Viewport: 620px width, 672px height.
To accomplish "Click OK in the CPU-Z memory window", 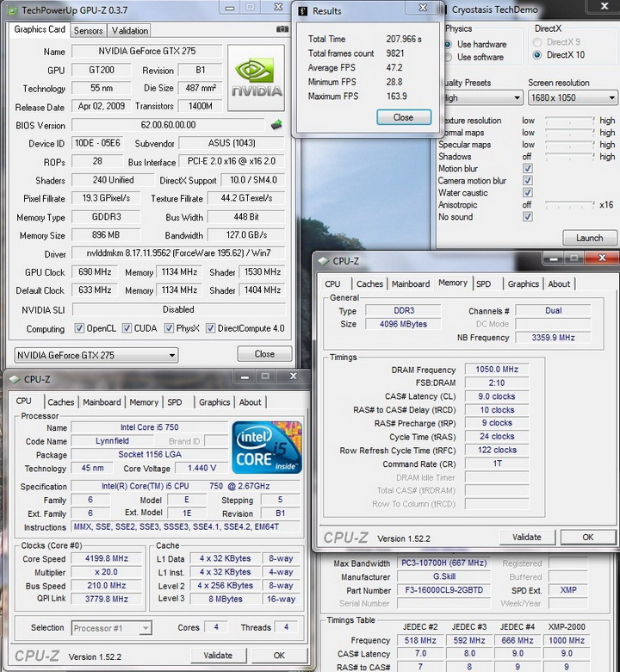I will (588, 537).
